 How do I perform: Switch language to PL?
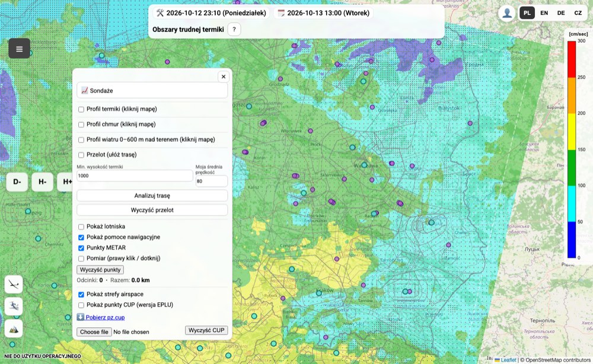(x=527, y=13)
